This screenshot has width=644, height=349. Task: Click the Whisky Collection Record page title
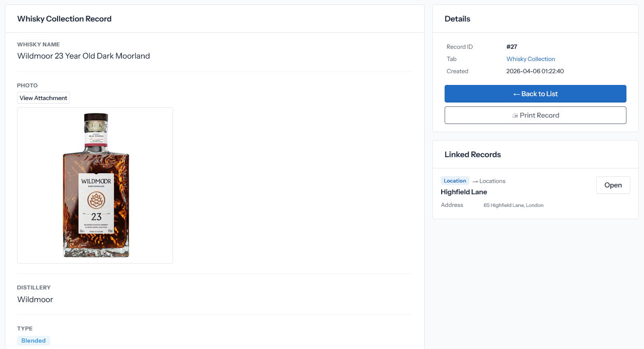(64, 19)
